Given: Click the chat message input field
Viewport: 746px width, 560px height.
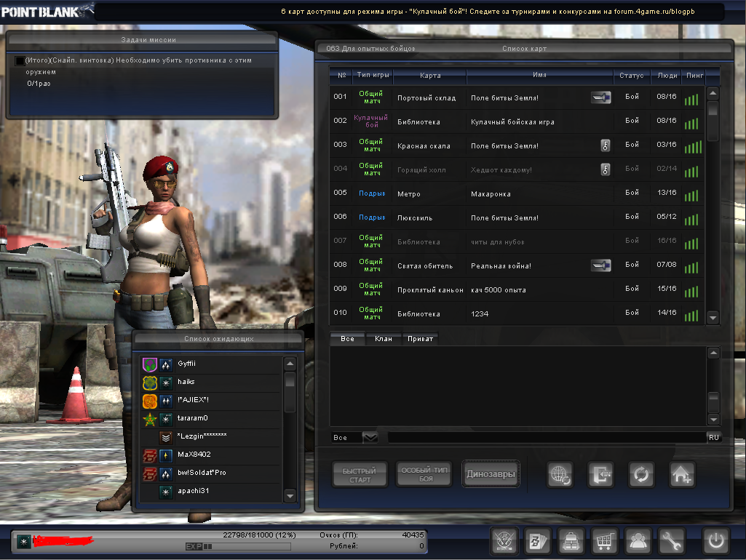Looking at the screenshot, I should (x=547, y=437).
